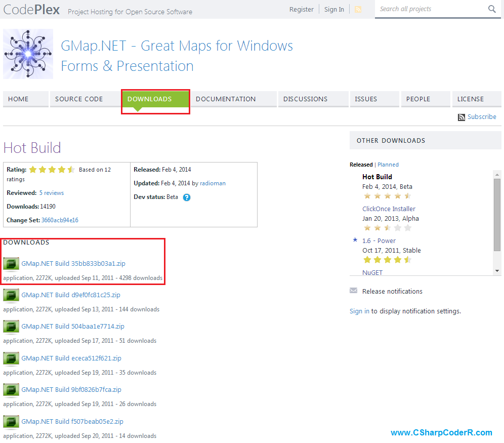Open the LICENSE tab
Viewport: 504px width, 443px height.
tap(477, 99)
